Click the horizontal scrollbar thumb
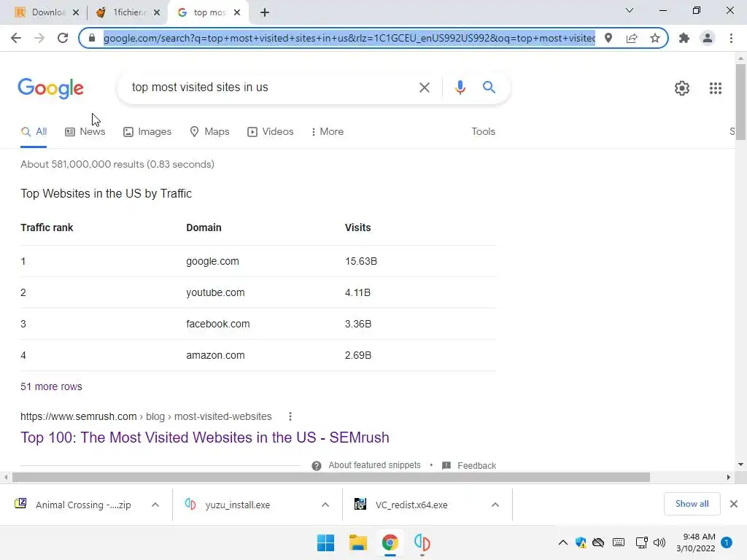 (331, 477)
